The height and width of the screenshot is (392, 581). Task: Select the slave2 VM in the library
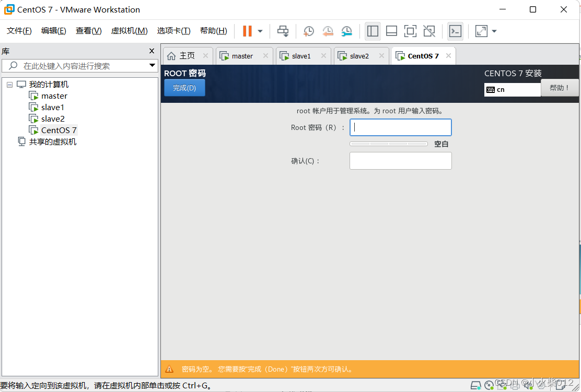53,119
